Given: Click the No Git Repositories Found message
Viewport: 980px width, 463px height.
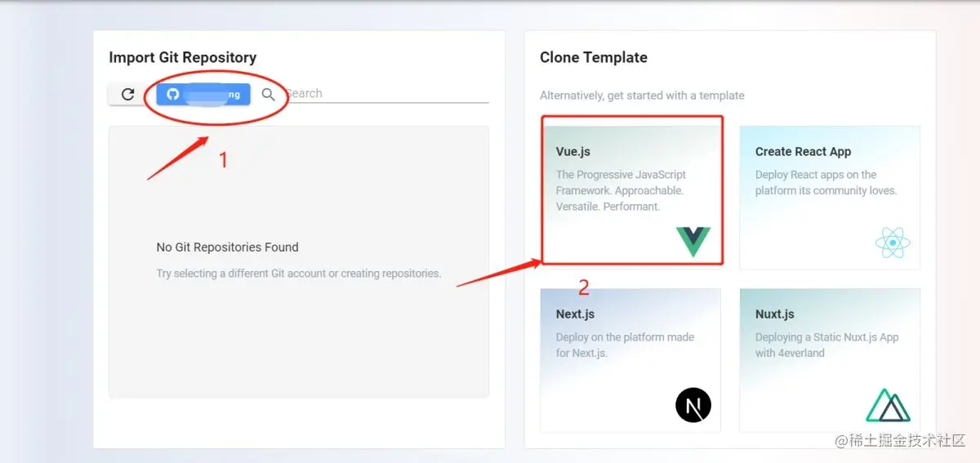Looking at the screenshot, I should [227, 247].
